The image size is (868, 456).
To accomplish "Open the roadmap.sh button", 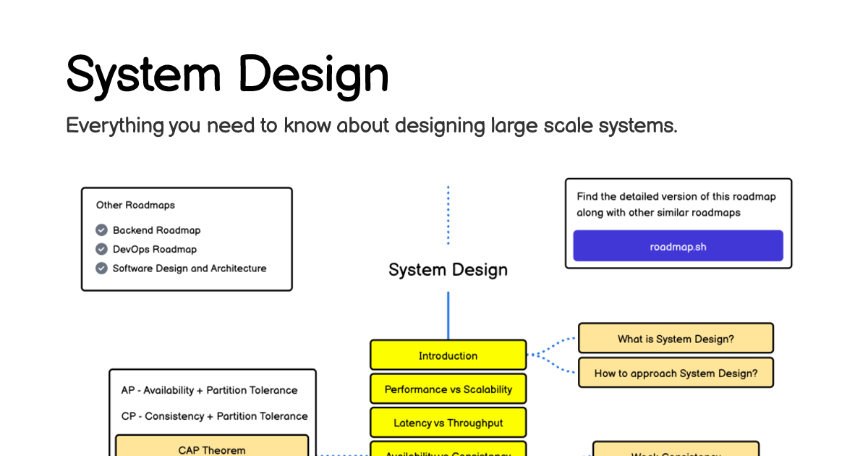I will tap(678, 245).
